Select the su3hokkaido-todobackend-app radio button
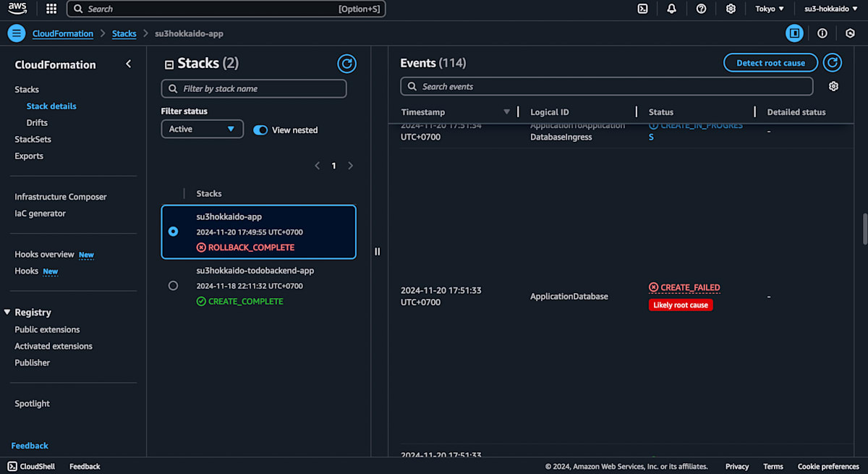The width and height of the screenshot is (868, 474). 173,286
